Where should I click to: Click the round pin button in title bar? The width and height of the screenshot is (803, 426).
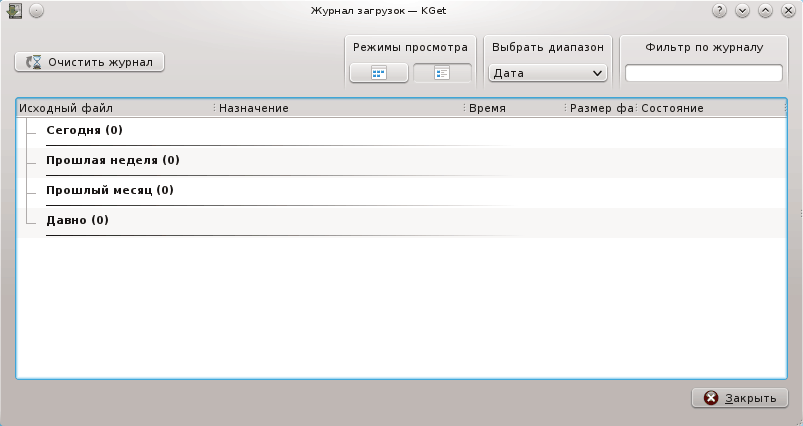pos(36,11)
